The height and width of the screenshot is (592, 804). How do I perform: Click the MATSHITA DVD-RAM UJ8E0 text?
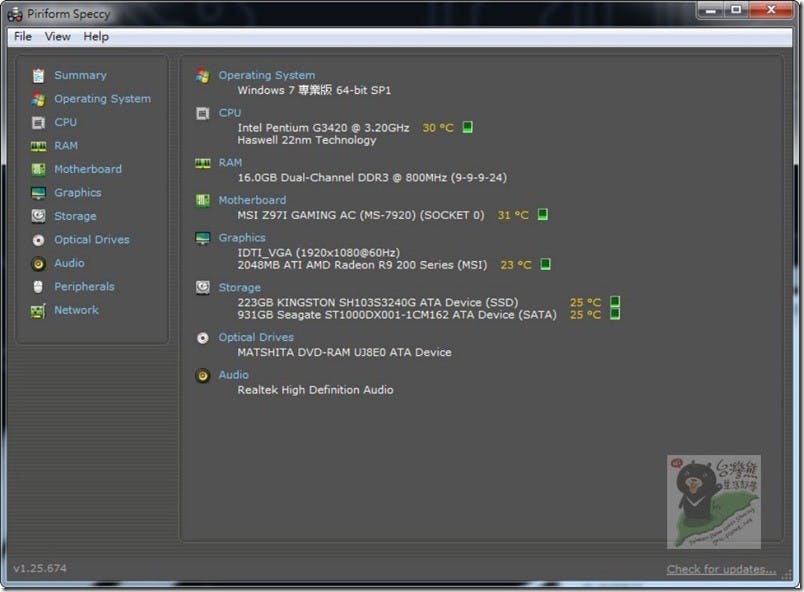(345, 353)
